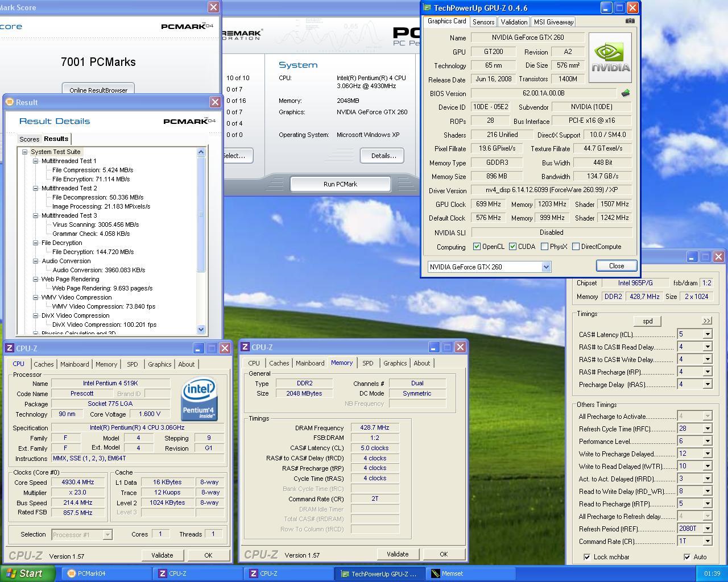The width and height of the screenshot is (728, 582).
Task: Toggle the CUDA checkbox
Action: coord(512,247)
